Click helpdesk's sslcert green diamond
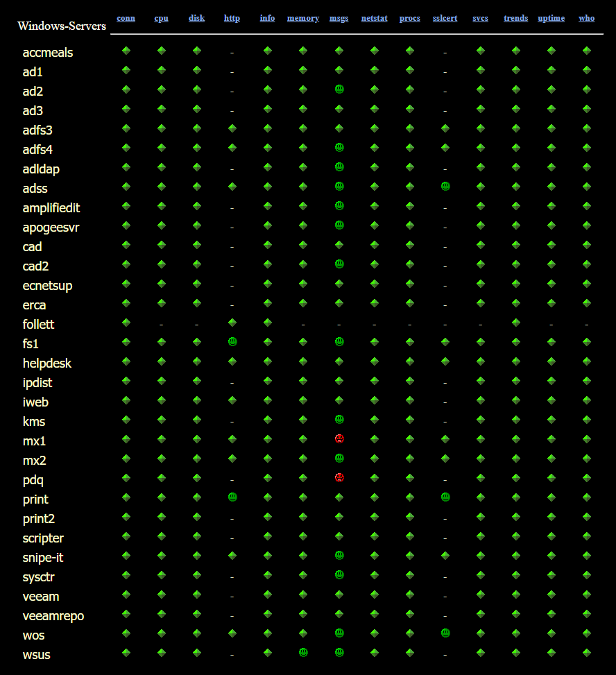 click(x=445, y=361)
